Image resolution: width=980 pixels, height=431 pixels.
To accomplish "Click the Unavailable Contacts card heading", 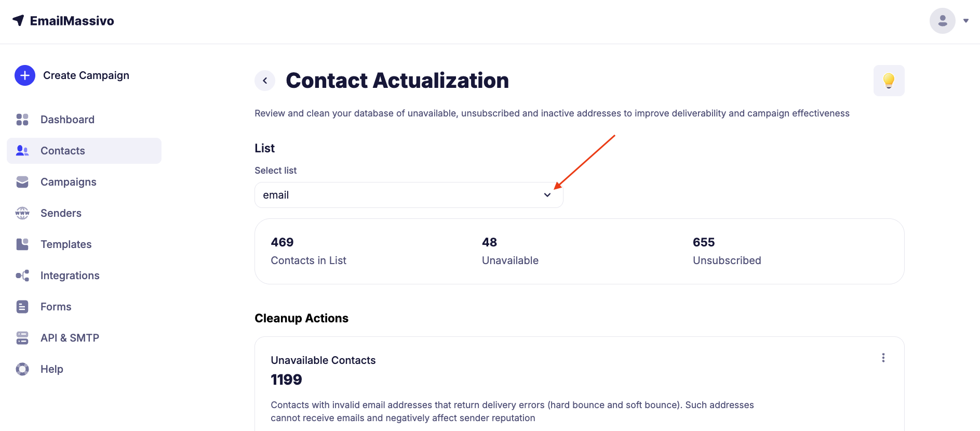I will (323, 360).
